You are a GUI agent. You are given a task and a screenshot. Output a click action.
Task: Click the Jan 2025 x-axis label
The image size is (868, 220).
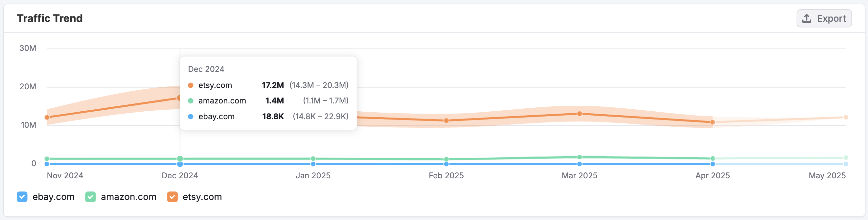coord(313,176)
